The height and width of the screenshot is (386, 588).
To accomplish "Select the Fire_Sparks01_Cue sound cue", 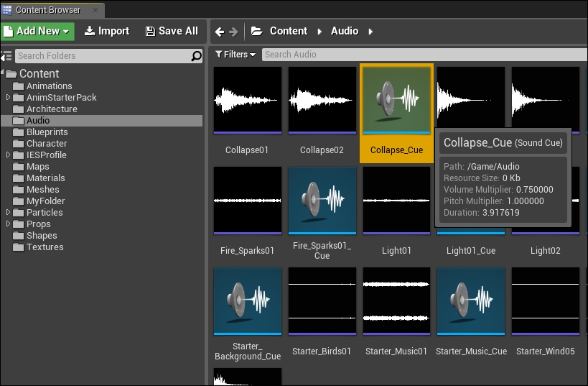I will pyautogui.click(x=322, y=201).
